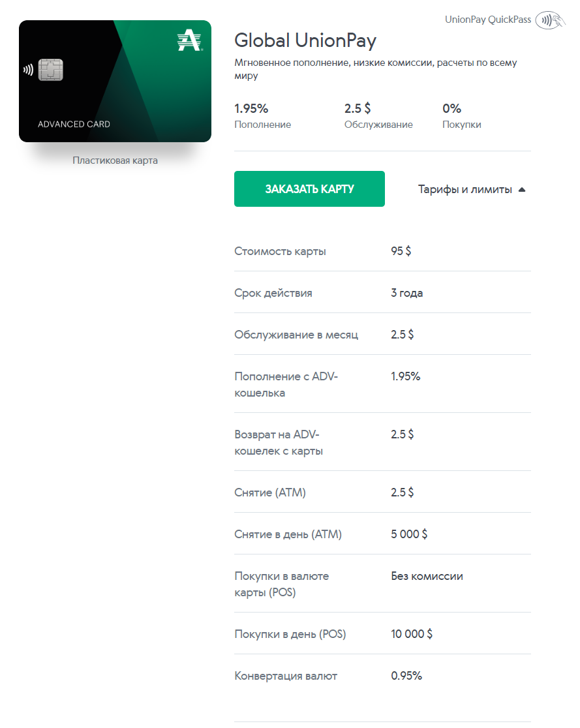Screen dimensions: 580x728
Task: Click the Advanced Card image thumbnail
Action: coord(115,82)
